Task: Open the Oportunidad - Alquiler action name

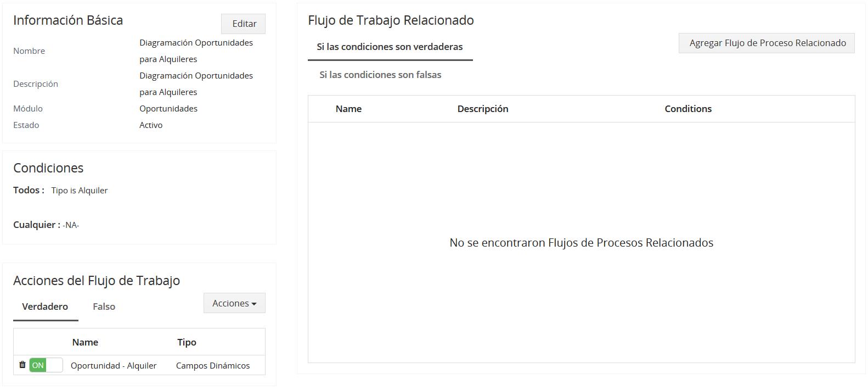Action: click(114, 366)
